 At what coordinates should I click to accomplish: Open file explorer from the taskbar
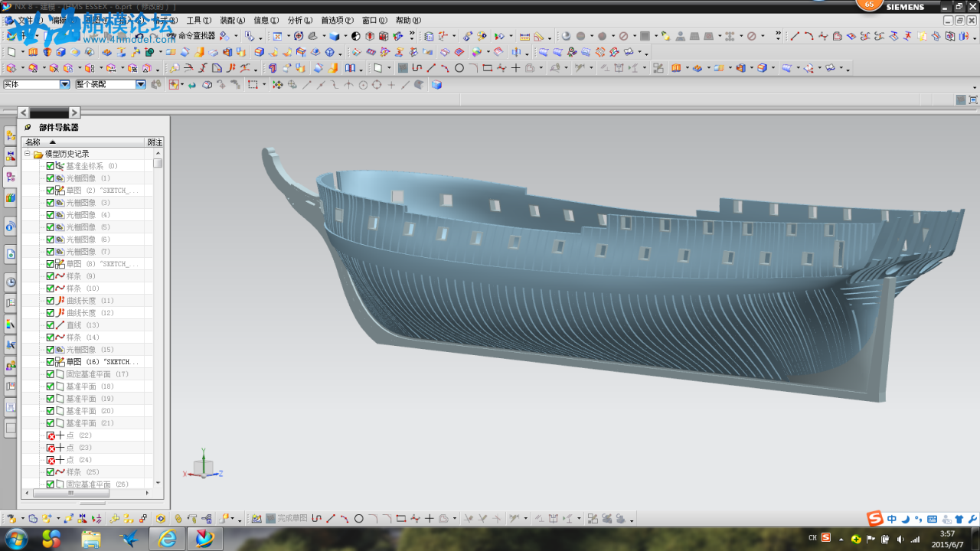click(91, 539)
